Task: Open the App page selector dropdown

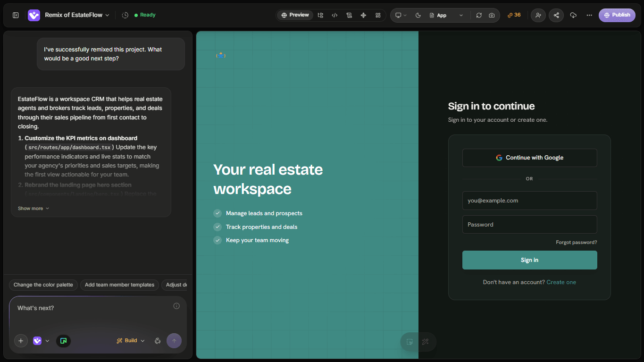Action: click(446, 15)
